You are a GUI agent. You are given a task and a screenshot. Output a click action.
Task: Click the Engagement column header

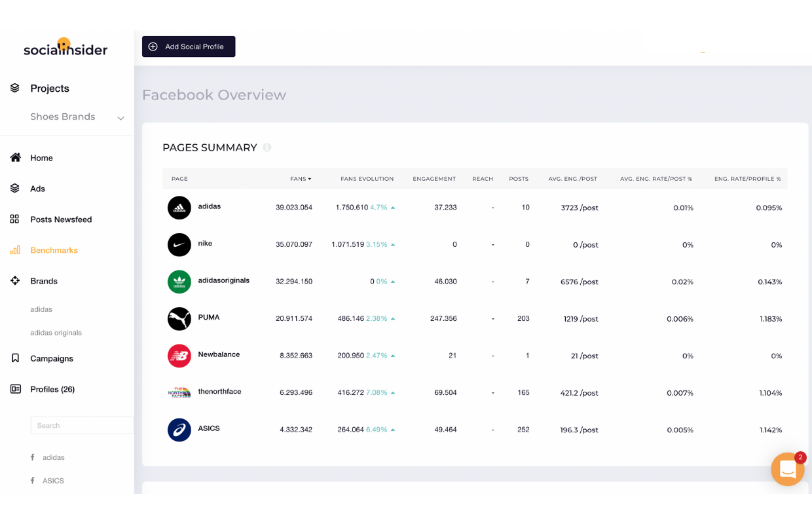pos(434,179)
